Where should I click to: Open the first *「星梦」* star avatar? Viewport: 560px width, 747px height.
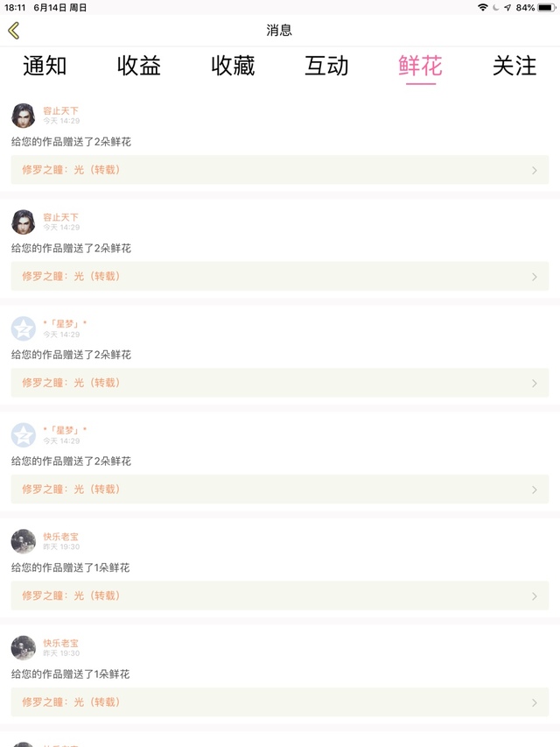pyautogui.click(x=24, y=328)
